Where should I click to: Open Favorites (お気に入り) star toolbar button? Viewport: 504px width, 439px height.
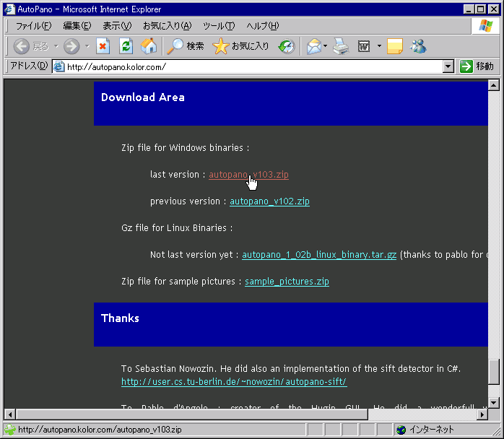240,46
